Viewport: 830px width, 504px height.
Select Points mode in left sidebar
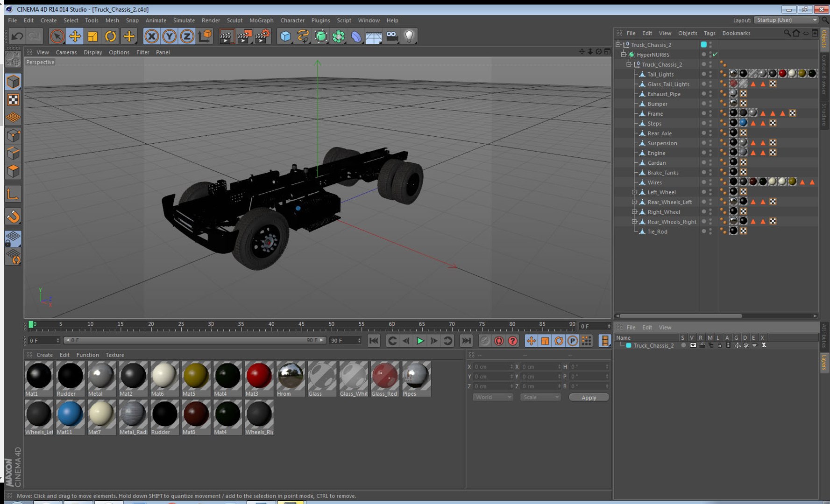click(13, 136)
